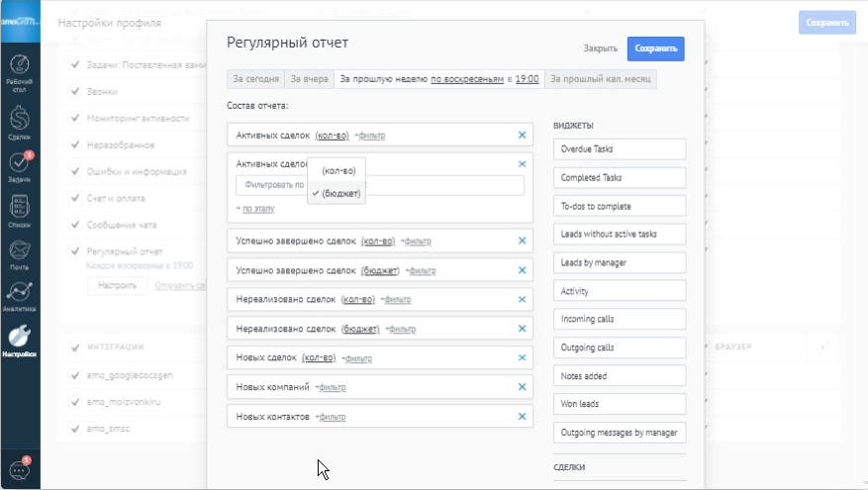Viewport: 868px width, 490px height.
Task: Open по воскресеньям day selector
Action: pyautogui.click(x=467, y=78)
